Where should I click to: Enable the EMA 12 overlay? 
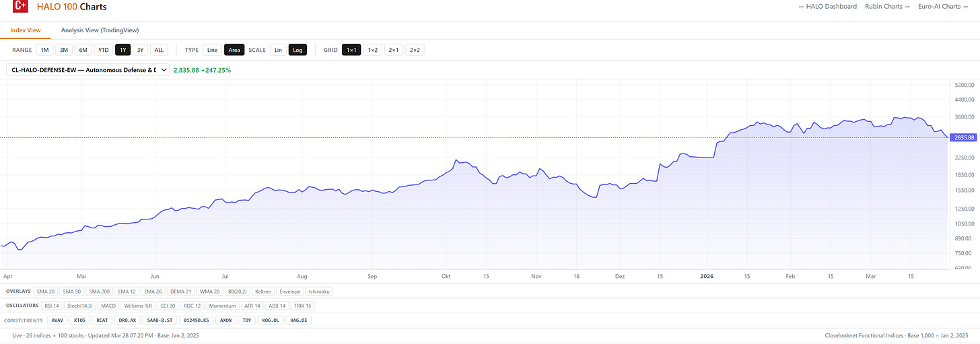[x=127, y=291]
